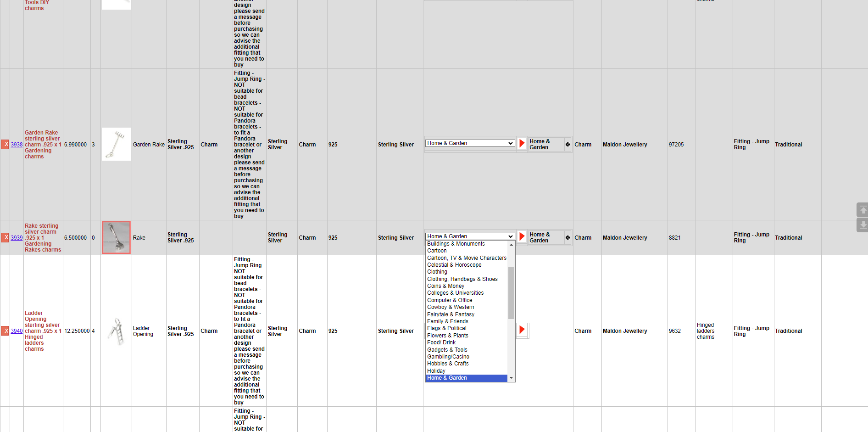868x432 pixels.
Task: Click 'Fitting - Jump Ring' in the Ladder Opening row
Action: pos(751,331)
